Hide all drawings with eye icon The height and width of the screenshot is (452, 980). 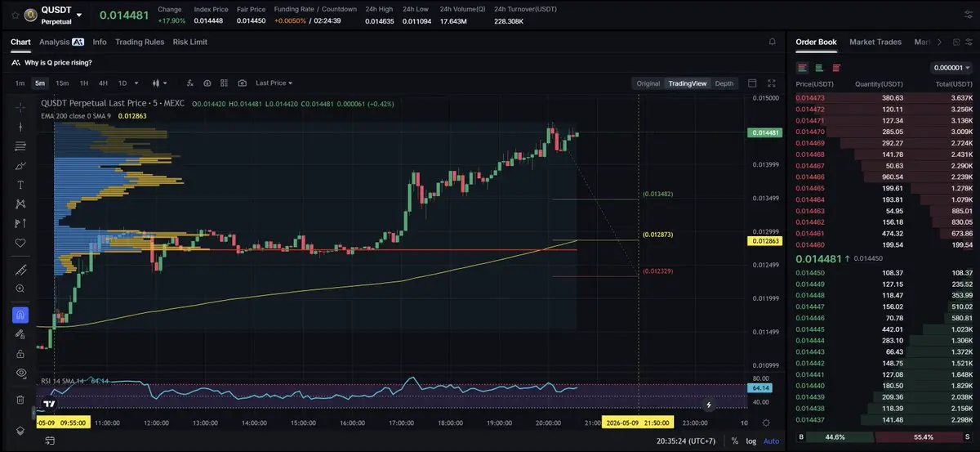pos(20,373)
